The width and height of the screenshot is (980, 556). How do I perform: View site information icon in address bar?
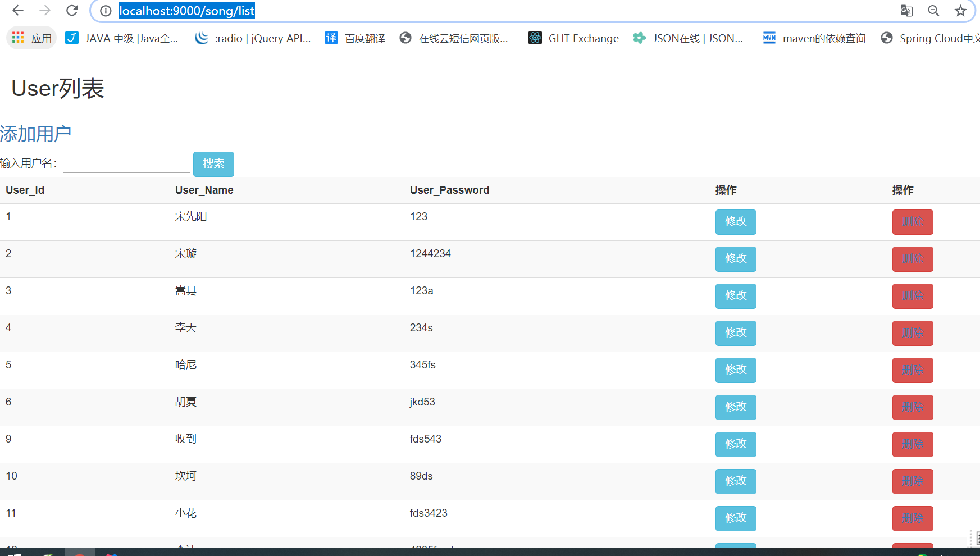pyautogui.click(x=106, y=11)
